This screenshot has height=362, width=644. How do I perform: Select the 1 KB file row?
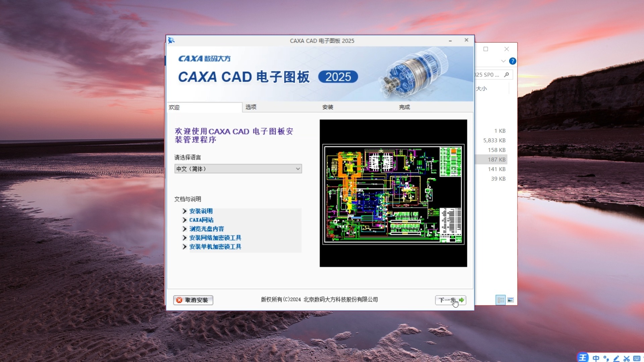[x=491, y=131]
